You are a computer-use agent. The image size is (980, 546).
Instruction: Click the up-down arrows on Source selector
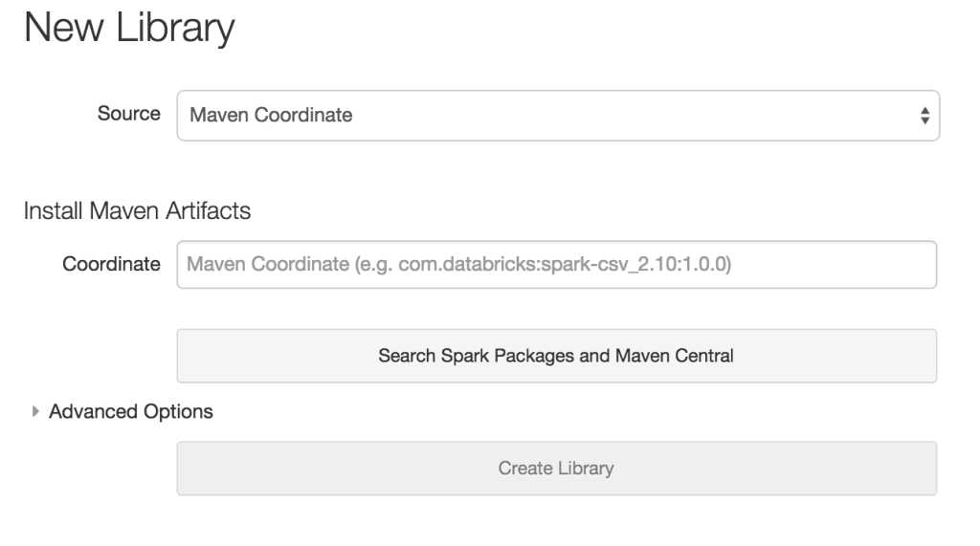(924, 116)
